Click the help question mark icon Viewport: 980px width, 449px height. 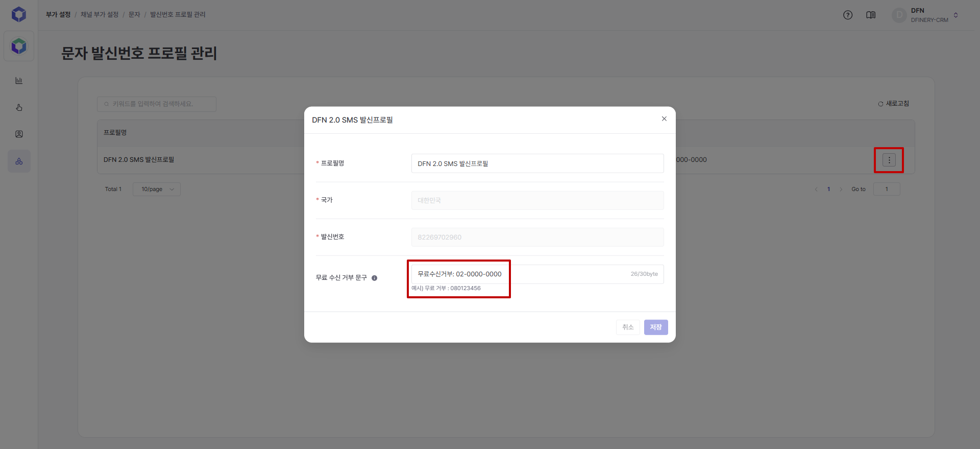[848, 15]
